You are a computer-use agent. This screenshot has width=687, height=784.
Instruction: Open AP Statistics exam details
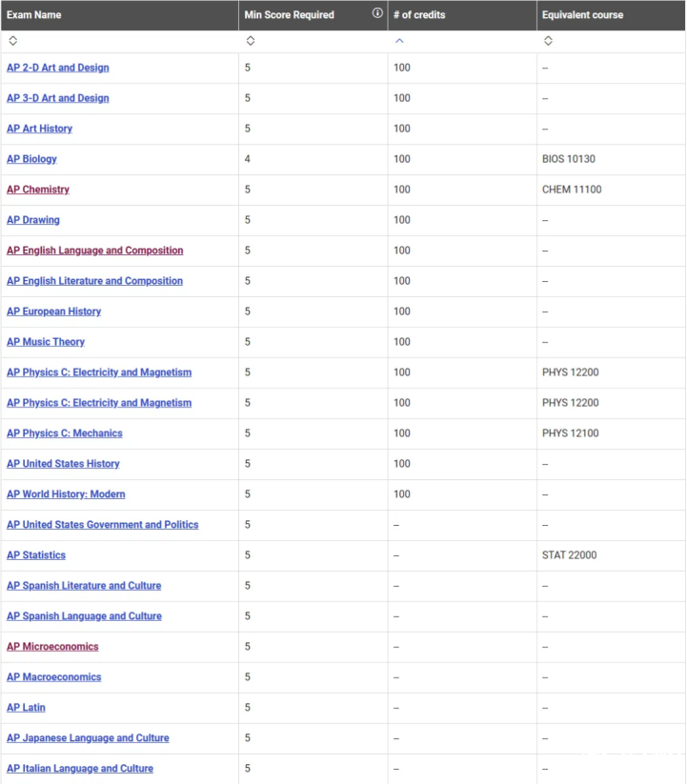tap(36, 555)
